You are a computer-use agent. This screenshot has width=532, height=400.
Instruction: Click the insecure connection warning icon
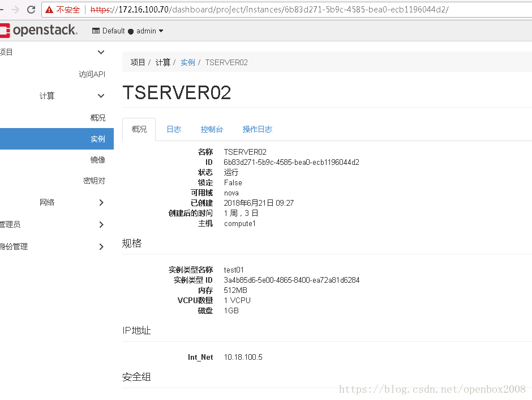pyautogui.click(x=49, y=10)
